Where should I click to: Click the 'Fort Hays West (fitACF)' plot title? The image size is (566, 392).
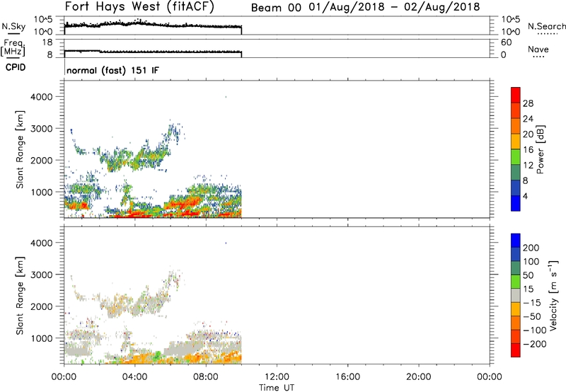pyautogui.click(x=139, y=7)
